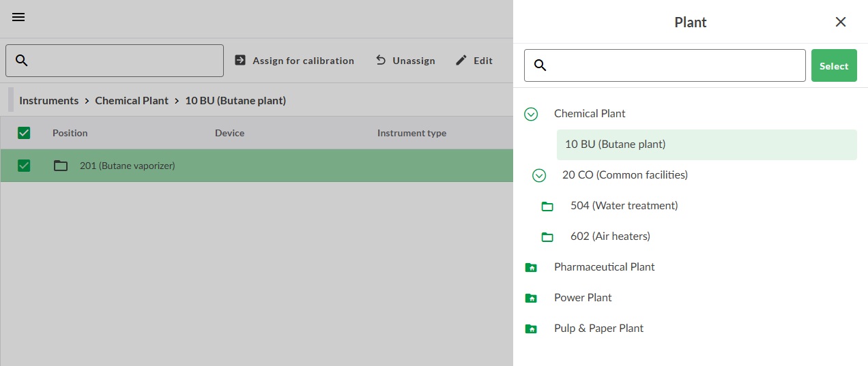868x366 pixels.
Task: Click the search icon in the Plant panel
Action: 540,65
